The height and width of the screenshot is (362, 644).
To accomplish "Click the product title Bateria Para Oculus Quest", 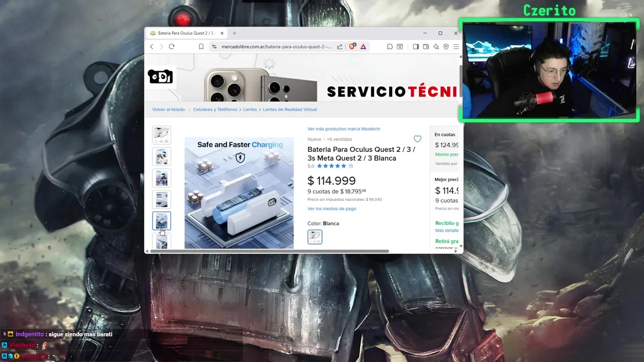I will pyautogui.click(x=361, y=154).
